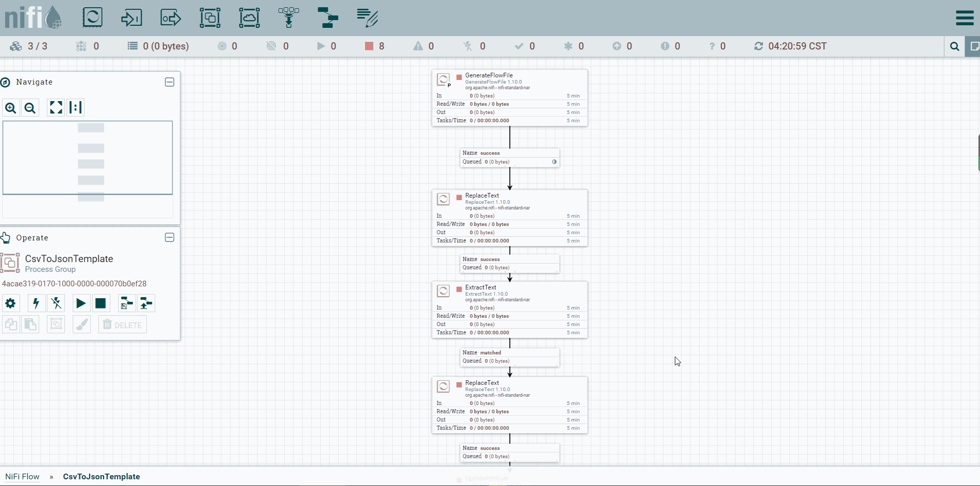This screenshot has height=486, width=980.
Task: Select the Label toolbar icon
Action: click(x=367, y=18)
